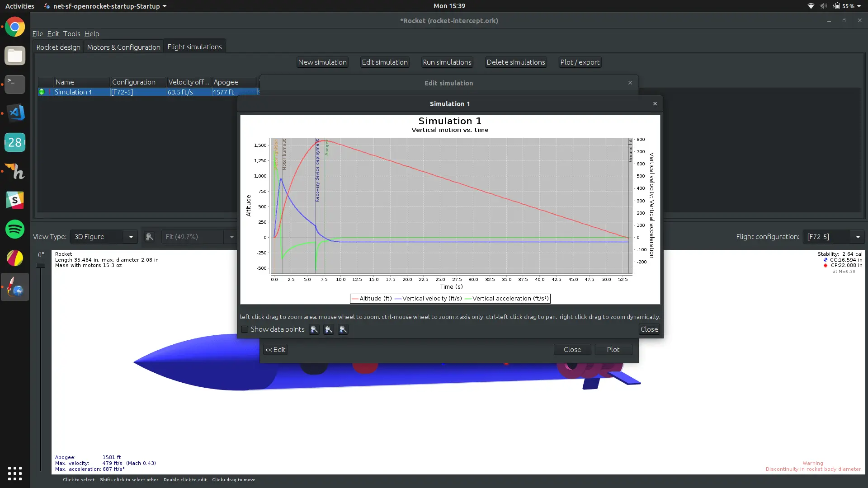The height and width of the screenshot is (488, 868).
Task: Expand the Fit zoom percentage dropdown
Action: coord(231,237)
